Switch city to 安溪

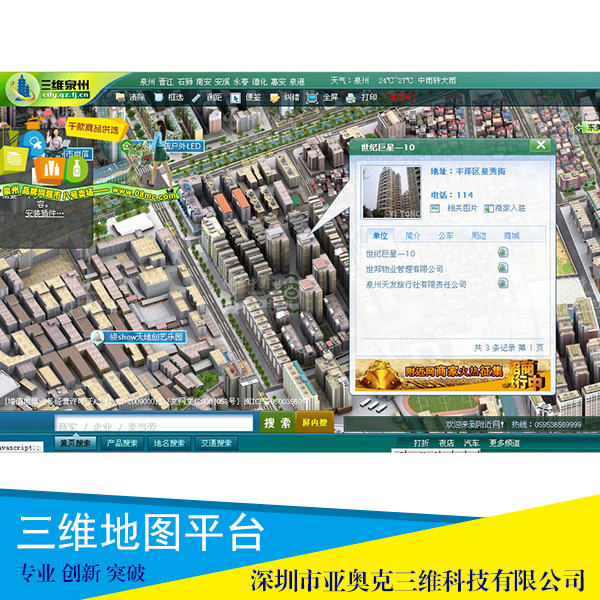pos(222,82)
